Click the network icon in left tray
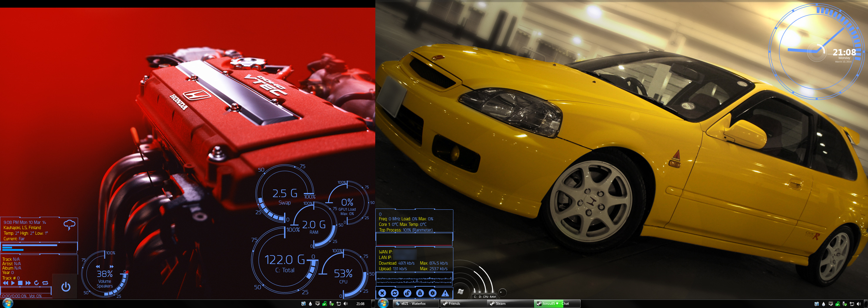Screen dimensions: 868x308 coord(339,304)
